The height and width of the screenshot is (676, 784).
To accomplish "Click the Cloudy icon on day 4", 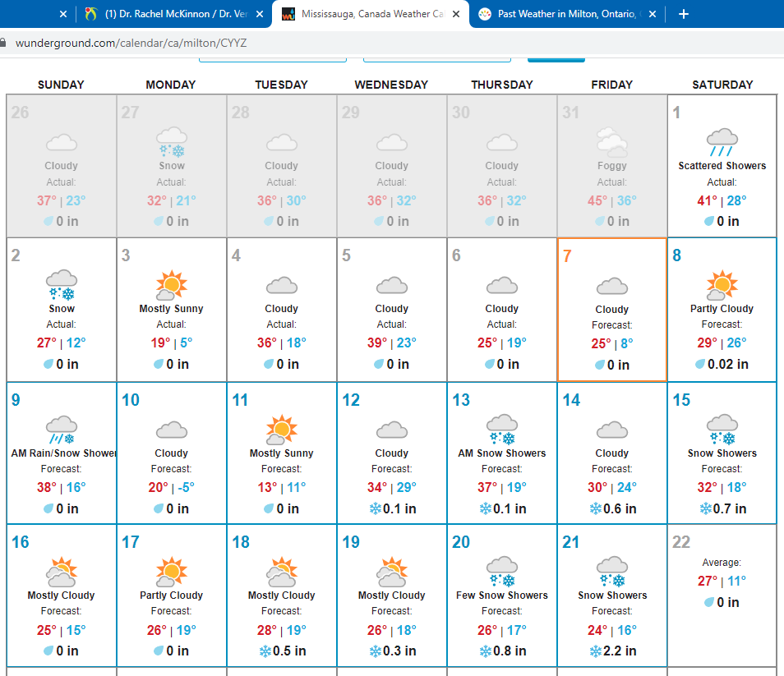I will (282, 286).
